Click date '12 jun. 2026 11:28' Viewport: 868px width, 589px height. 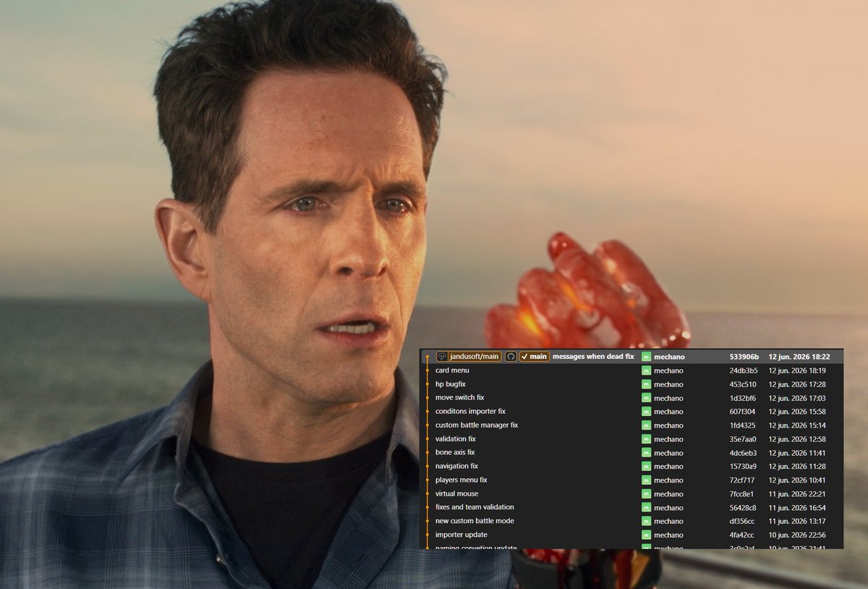click(x=797, y=467)
